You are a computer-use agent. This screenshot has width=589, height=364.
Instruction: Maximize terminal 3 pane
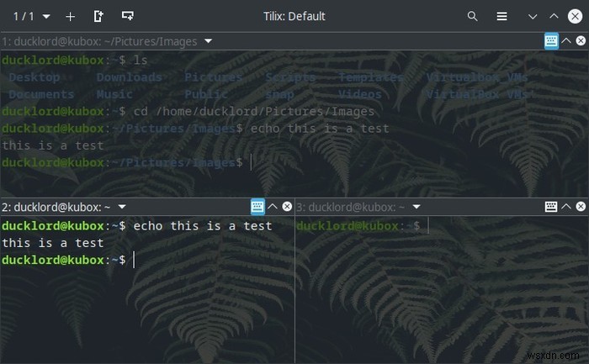pyautogui.click(x=566, y=207)
